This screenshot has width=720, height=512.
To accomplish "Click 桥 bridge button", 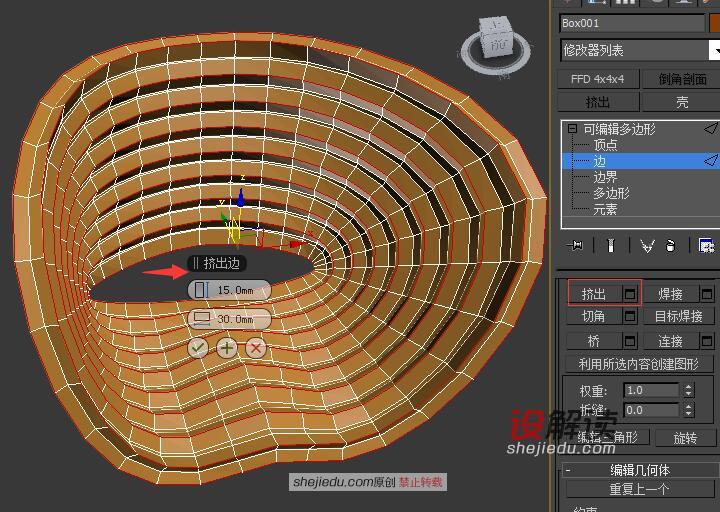I will (x=594, y=341).
